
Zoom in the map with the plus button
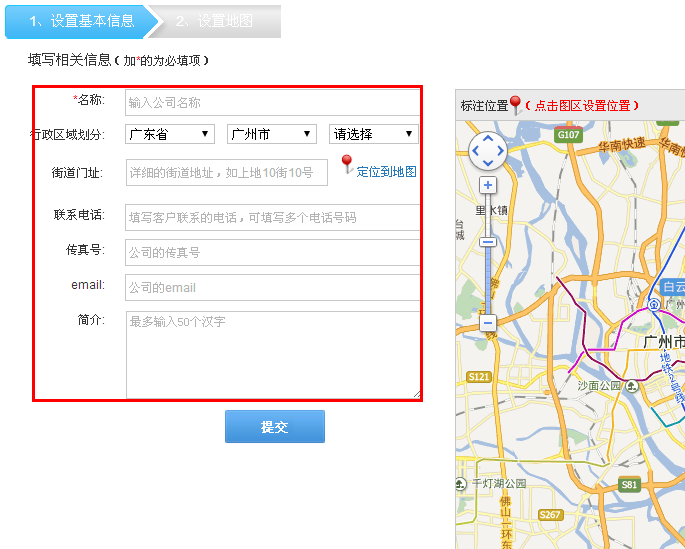tap(488, 185)
